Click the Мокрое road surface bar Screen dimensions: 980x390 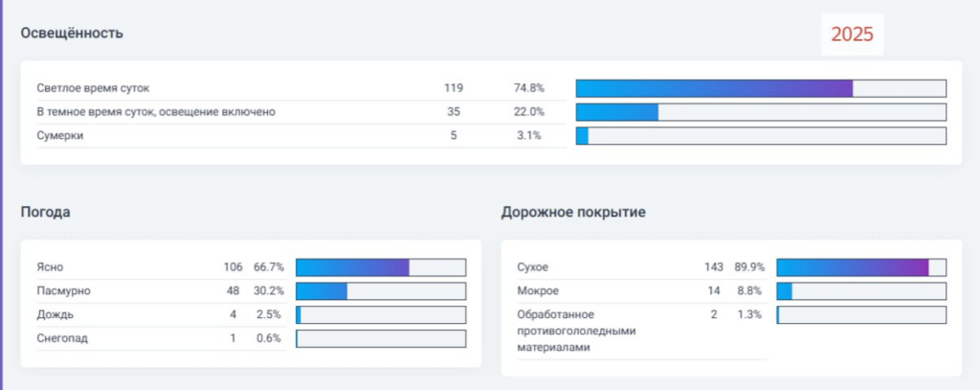click(x=861, y=291)
